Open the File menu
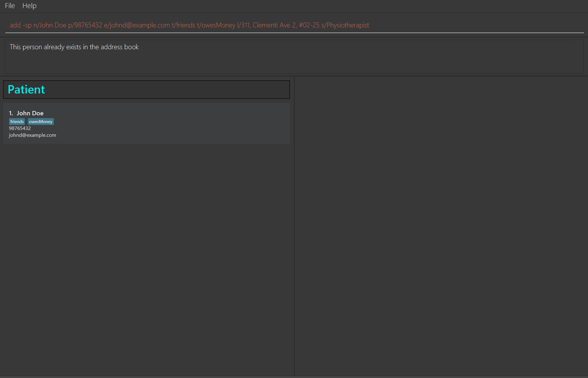 [10, 6]
